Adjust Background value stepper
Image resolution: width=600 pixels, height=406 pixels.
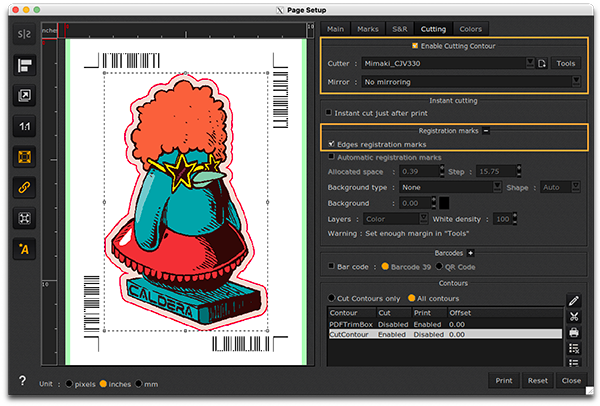coord(434,203)
